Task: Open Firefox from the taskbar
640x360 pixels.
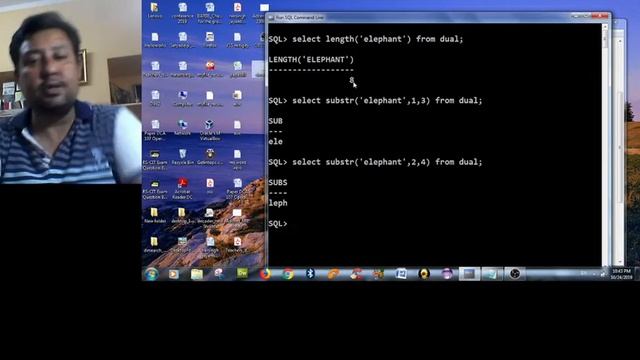Action: tap(265, 274)
